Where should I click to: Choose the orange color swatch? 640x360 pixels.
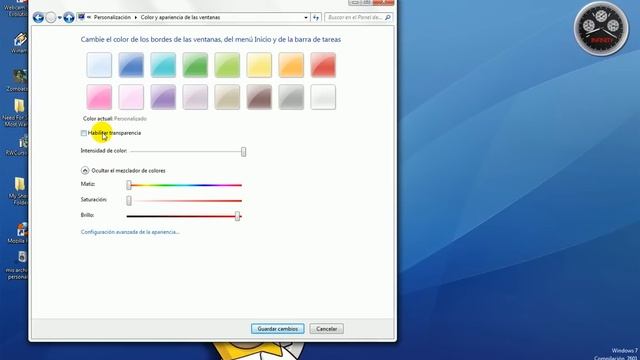(x=291, y=65)
